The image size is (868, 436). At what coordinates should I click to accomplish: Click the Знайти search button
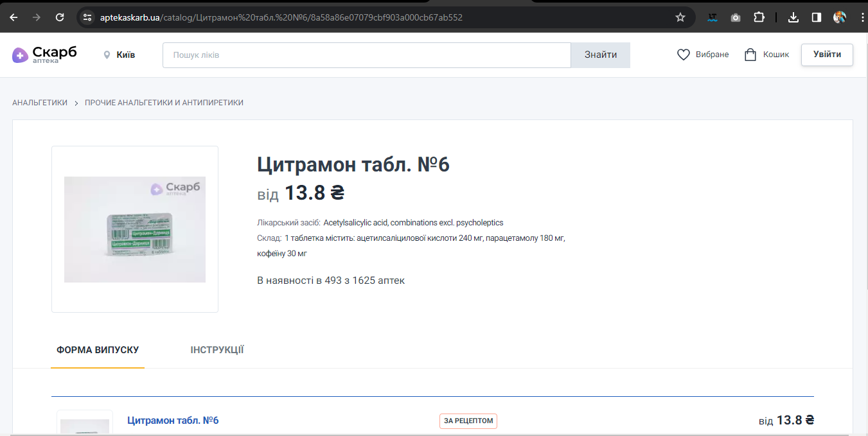click(x=599, y=55)
